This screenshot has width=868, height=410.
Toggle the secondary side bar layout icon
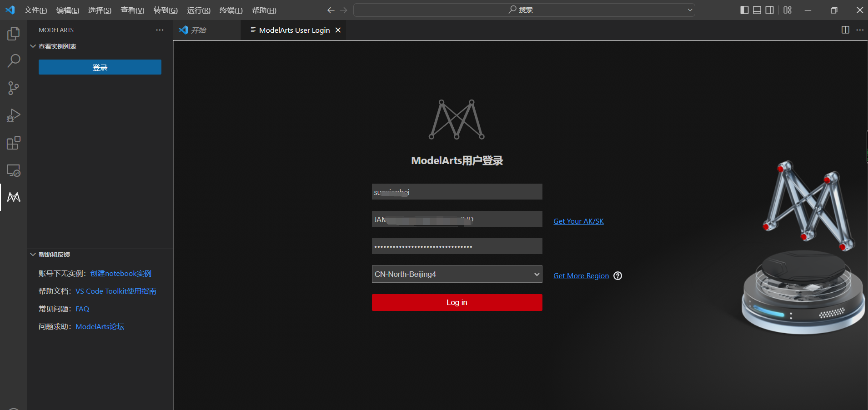point(769,10)
